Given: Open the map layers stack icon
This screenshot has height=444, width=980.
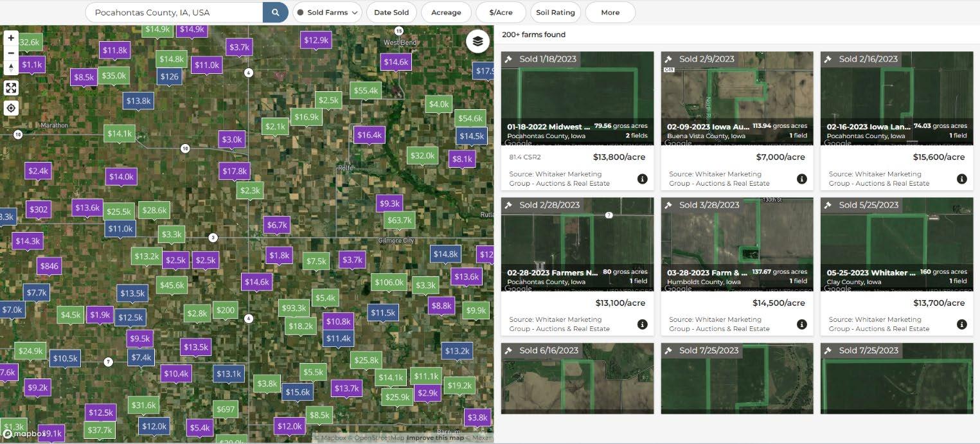Looking at the screenshot, I should tap(477, 42).
